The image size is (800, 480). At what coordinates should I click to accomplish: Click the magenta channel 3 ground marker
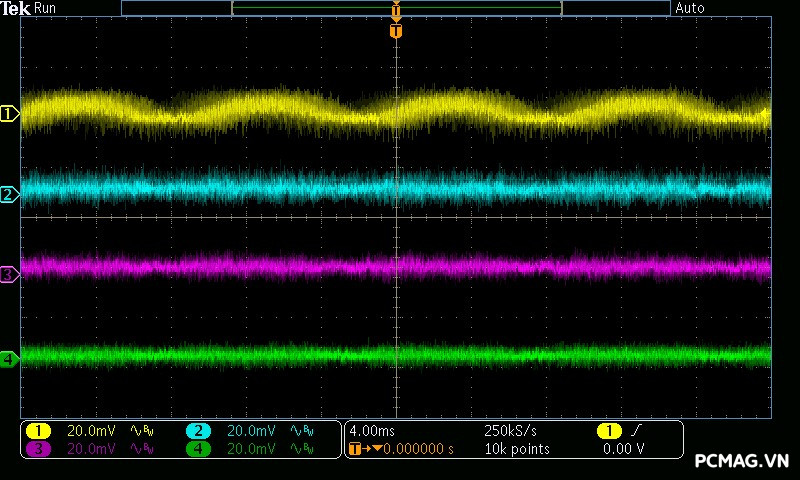[9, 274]
